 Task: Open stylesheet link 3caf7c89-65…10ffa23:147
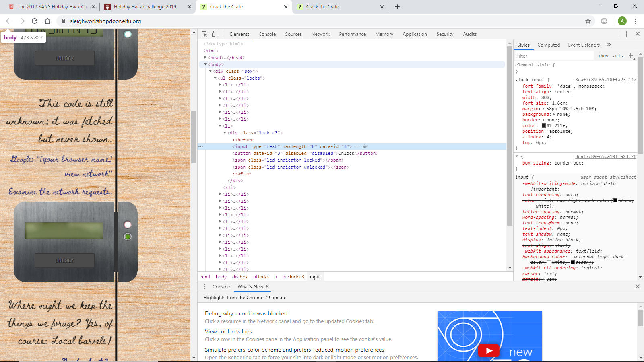pos(606,80)
